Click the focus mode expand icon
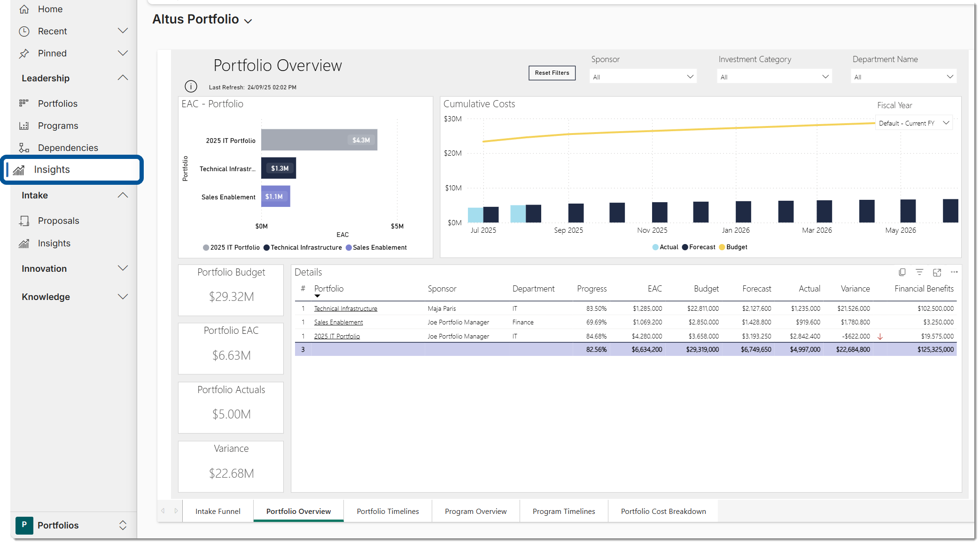 point(937,272)
